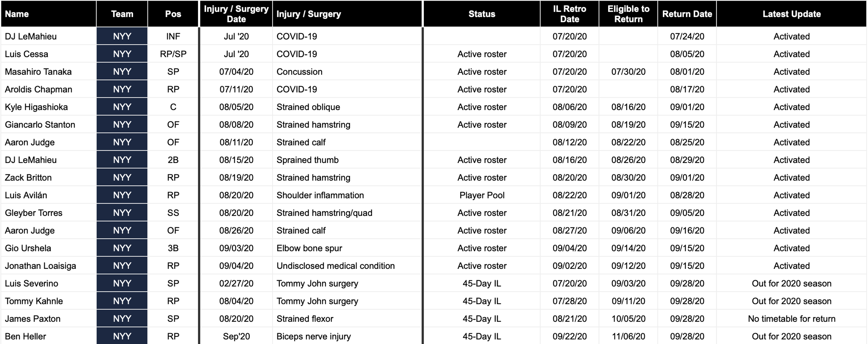868x344 pixels.
Task: Select No timetable for return cell
Action: [792, 319]
